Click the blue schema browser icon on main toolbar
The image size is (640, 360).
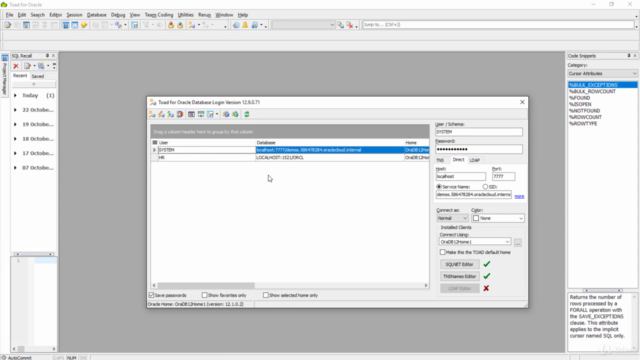pyautogui.click(x=65, y=25)
